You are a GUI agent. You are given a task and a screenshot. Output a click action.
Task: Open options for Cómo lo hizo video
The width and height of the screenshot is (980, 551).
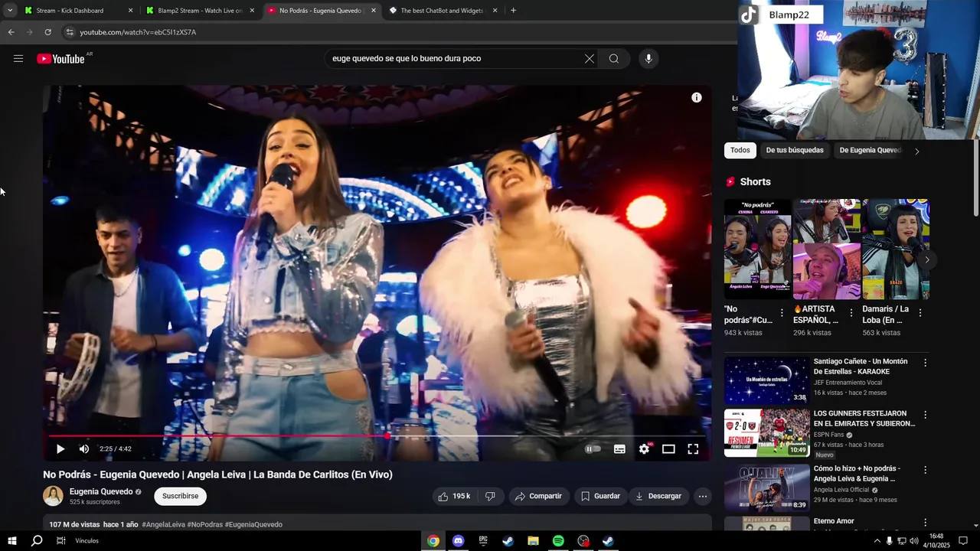925,471
